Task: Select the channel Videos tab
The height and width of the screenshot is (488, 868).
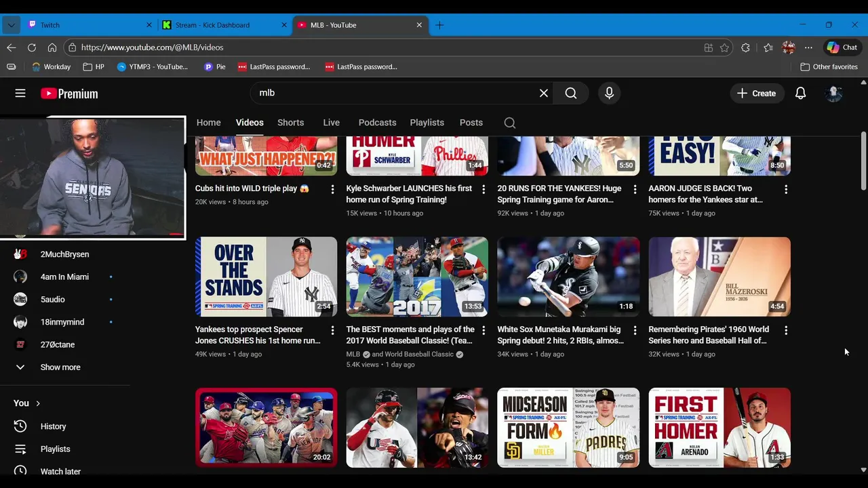Action: (250, 123)
